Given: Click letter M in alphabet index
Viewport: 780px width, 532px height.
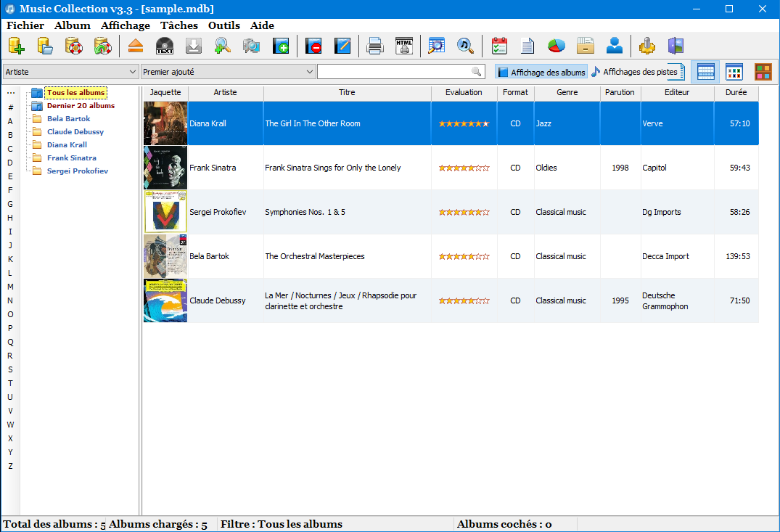Looking at the screenshot, I should pyautogui.click(x=10, y=287).
